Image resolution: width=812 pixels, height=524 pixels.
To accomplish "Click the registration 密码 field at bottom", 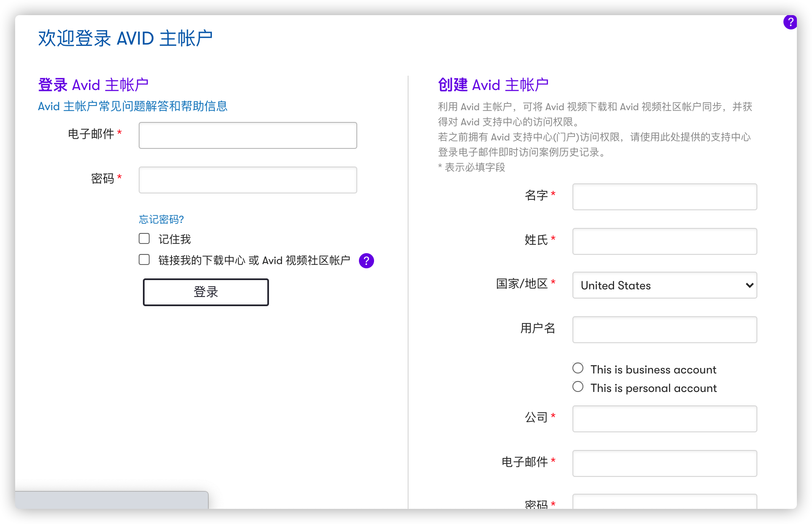I will point(664,502).
